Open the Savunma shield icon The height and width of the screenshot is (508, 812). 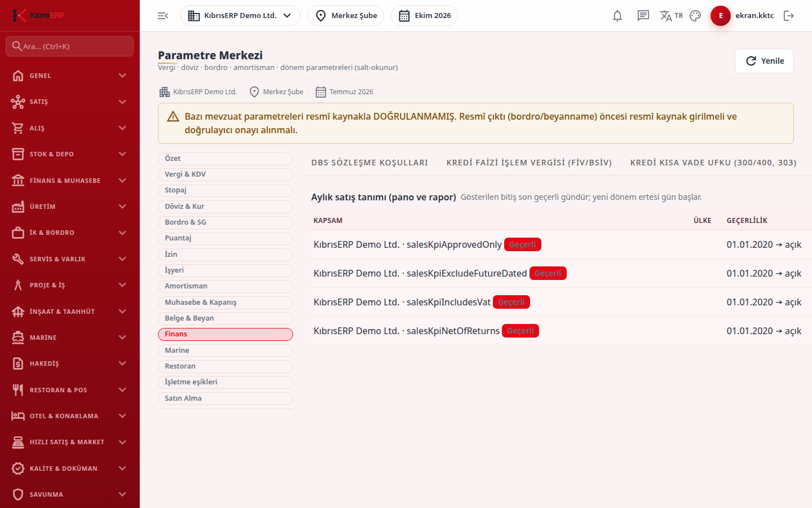[18, 494]
